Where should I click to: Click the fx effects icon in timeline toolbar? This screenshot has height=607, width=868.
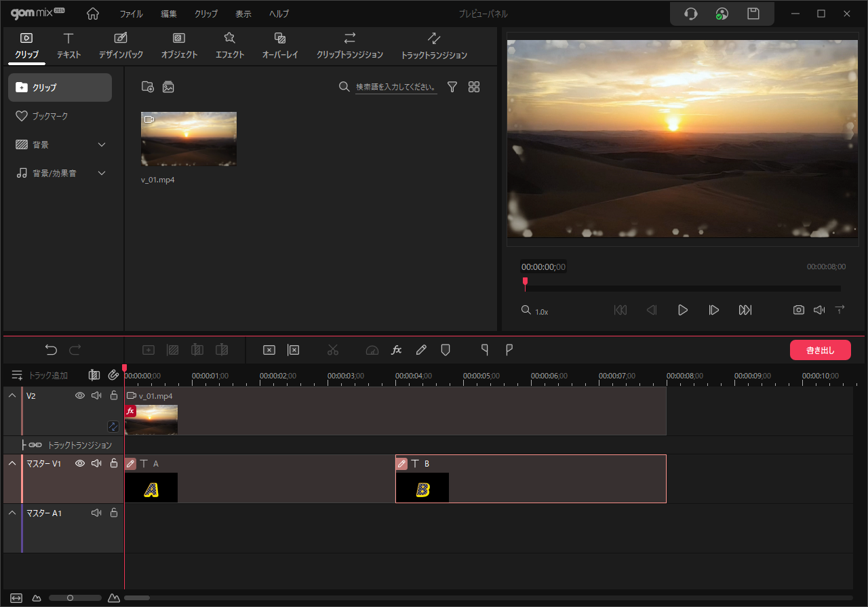point(397,350)
